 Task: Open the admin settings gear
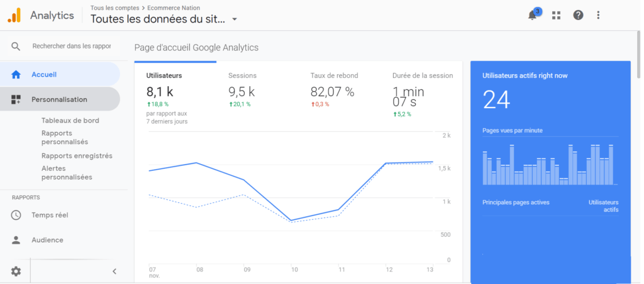tap(16, 271)
